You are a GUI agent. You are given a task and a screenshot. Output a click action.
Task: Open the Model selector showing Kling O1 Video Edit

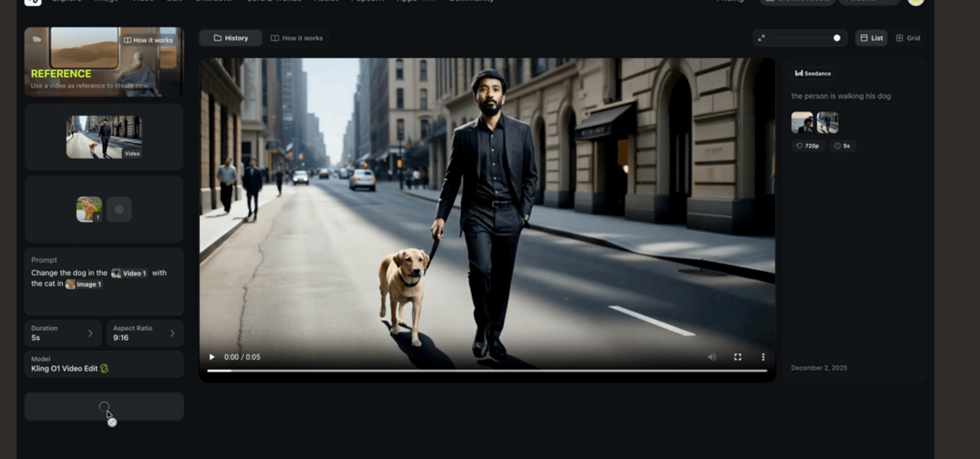(x=104, y=364)
